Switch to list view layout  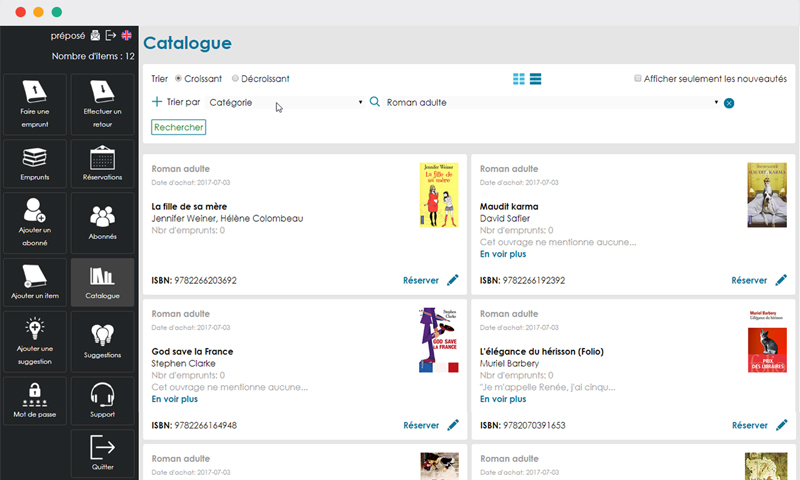(535, 79)
